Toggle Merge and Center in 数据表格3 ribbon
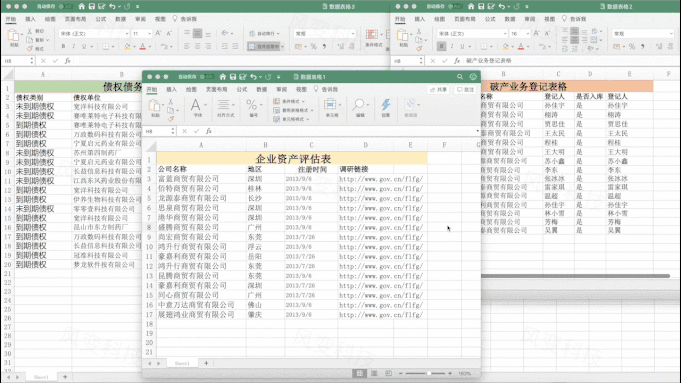Image resolution: width=681 pixels, height=383 pixels. pos(264,46)
